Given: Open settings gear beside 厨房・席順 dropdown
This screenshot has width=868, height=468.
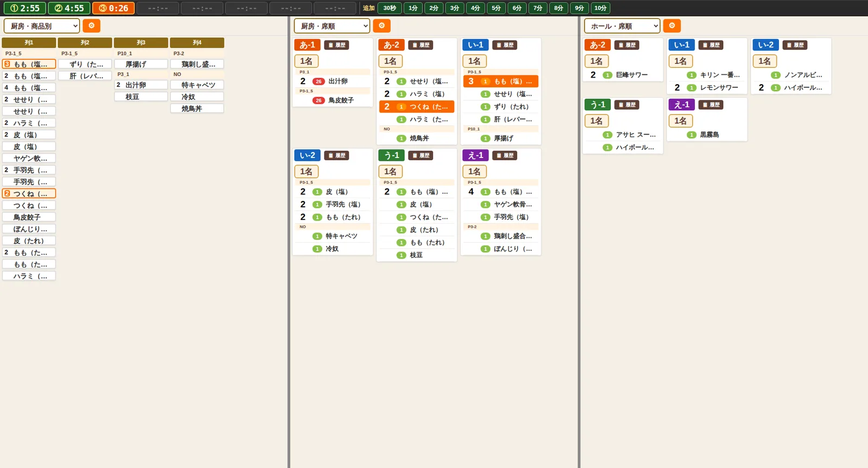Looking at the screenshot, I should coord(381,26).
